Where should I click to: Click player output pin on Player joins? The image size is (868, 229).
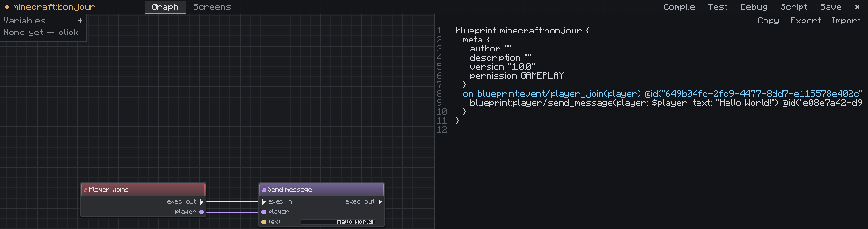(x=202, y=212)
